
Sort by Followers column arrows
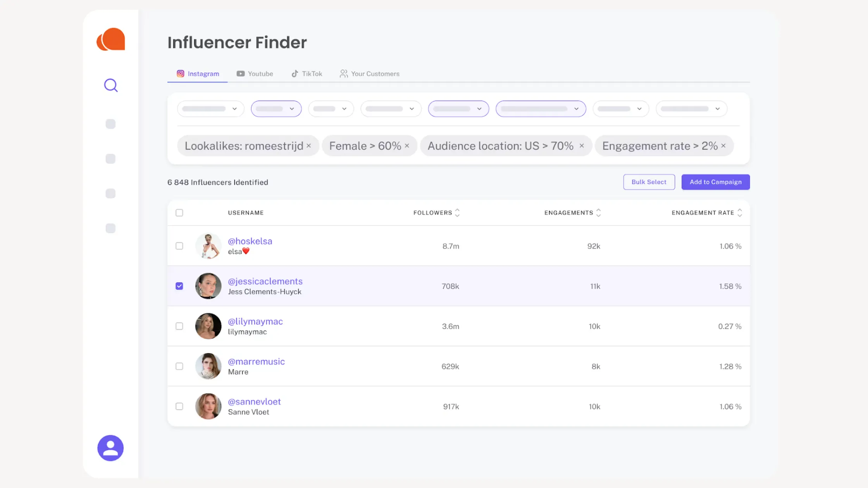(457, 213)
